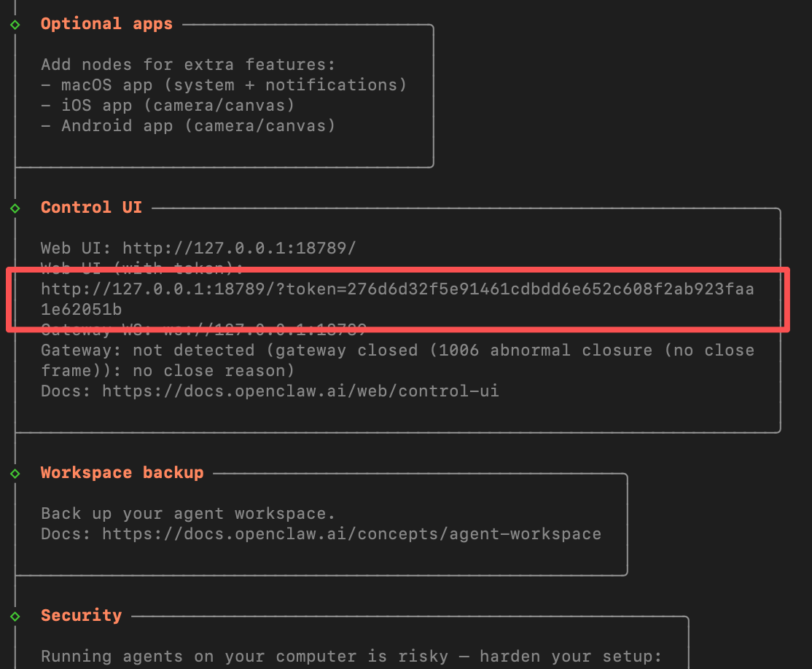Click the Optional apps heading

[x=106, y=23]
